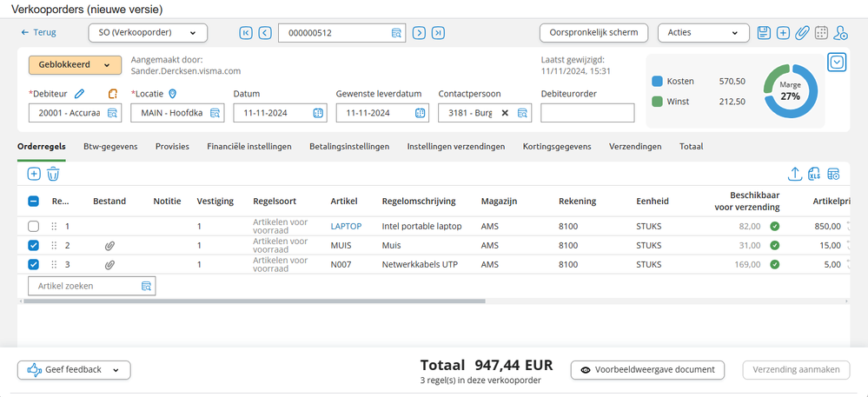Screen dimensions: 868x397
Task: Add a new order with the top toolbar plus icon
Action: [783, 33]
